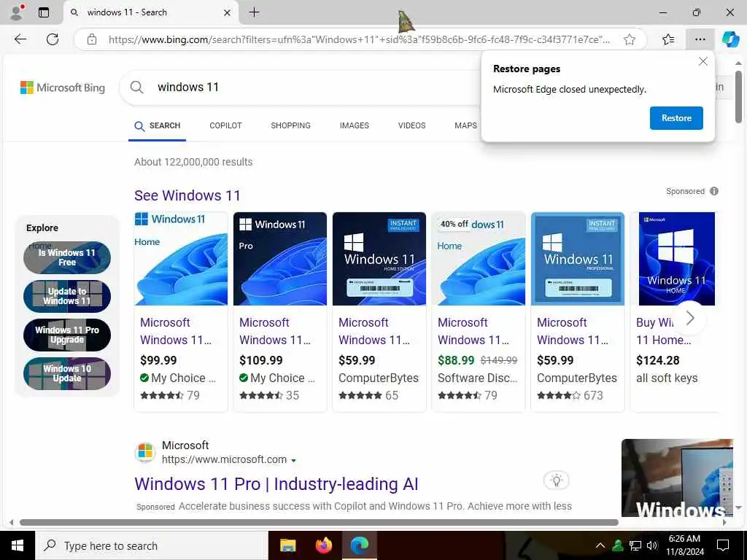Select Microsoft Edge taskbar icon
Viewport: 747px width, 560px height.
click(x=360, y=545)
